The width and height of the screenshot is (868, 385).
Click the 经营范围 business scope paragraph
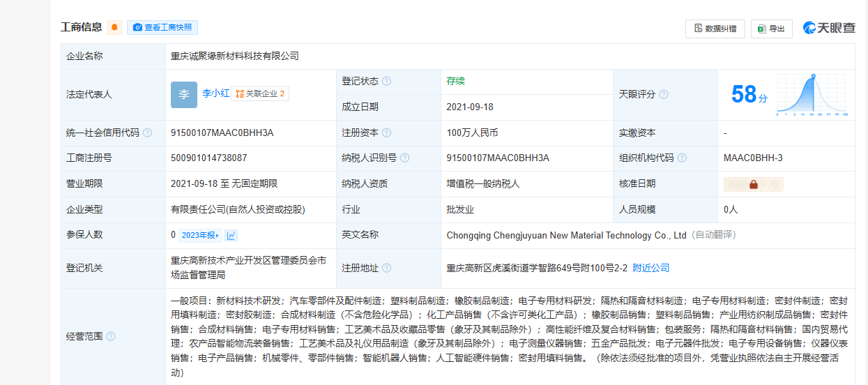tap(510, 337)
